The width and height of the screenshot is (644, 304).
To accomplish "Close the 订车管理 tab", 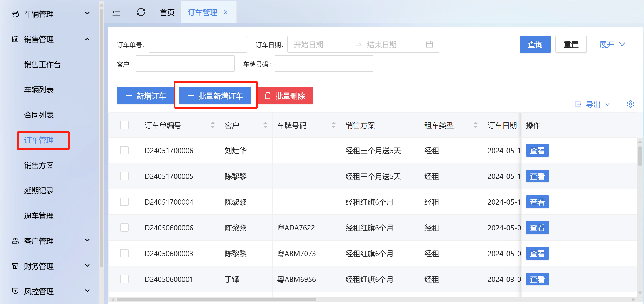I will [226, 12].
